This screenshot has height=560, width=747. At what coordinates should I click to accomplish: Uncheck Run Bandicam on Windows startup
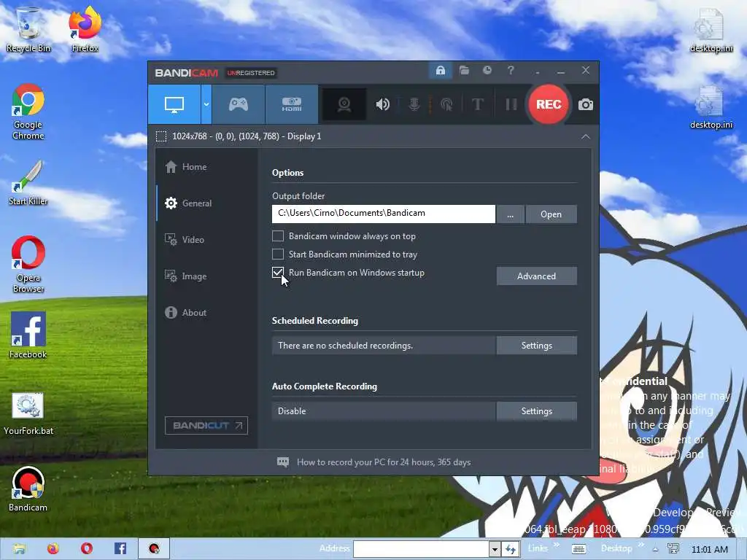point(278,273)
